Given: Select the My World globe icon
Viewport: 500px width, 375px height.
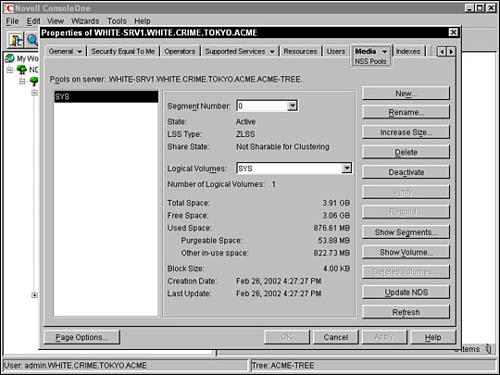Looking at the screenshot, I should pyautogui.click(x=10, y=58).
